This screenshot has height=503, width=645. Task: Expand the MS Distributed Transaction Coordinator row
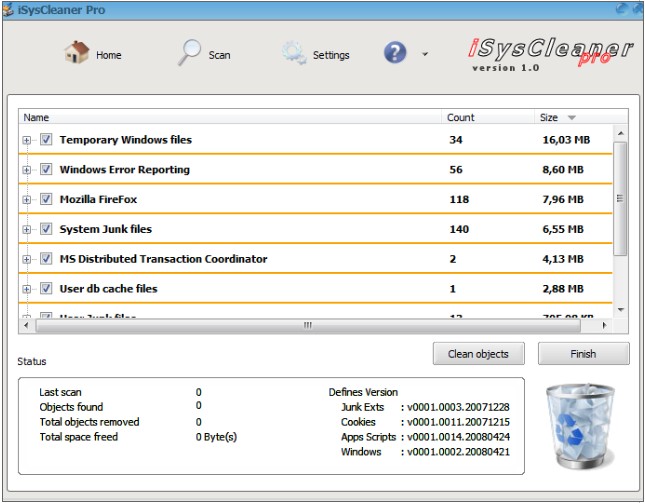pos(27,259)
